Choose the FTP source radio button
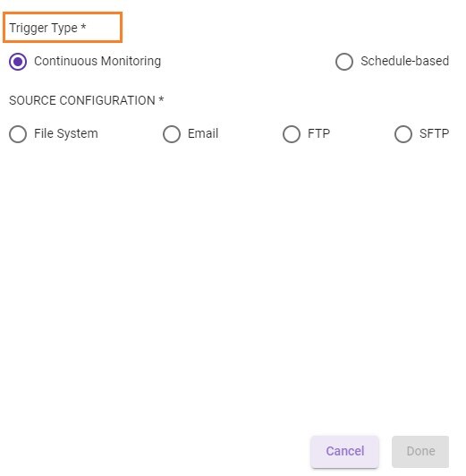Screen dimensions: 466x476 [x=292, y=134]
